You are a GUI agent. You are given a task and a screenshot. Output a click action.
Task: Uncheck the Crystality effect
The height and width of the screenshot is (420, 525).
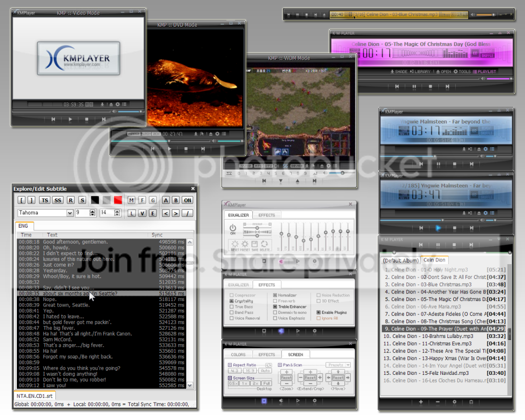[231, 301]
